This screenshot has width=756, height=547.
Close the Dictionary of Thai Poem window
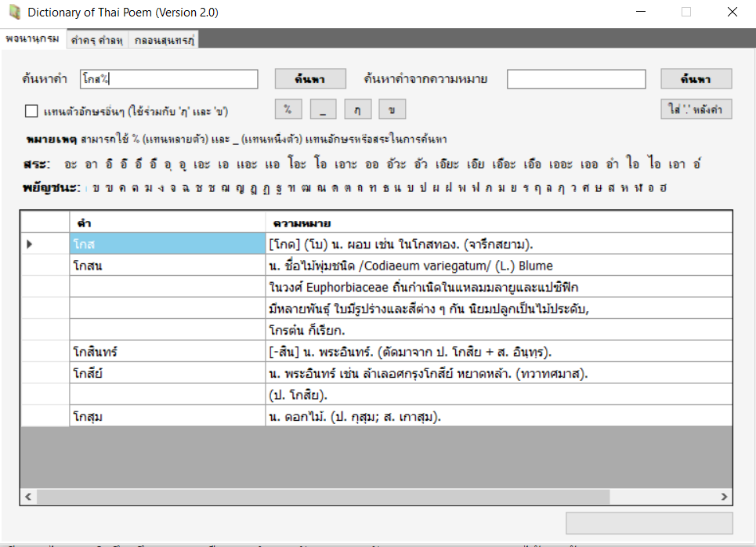(x=732, y=13)
